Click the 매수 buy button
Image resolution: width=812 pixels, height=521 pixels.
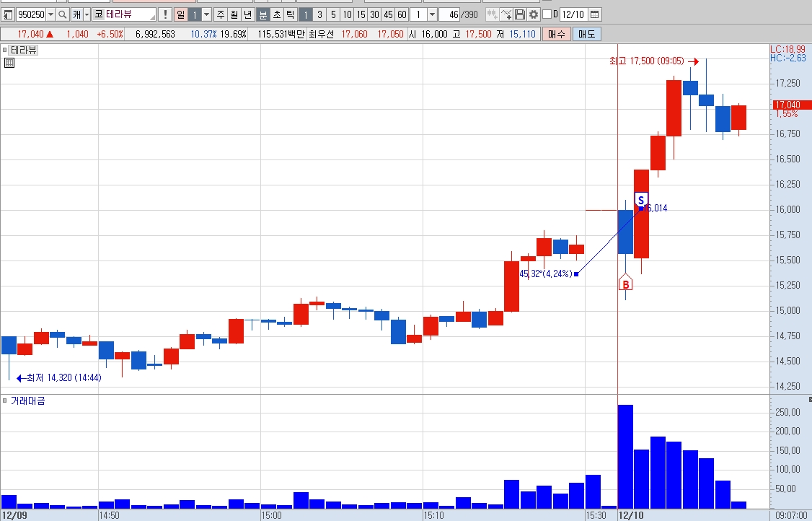click(x=557, y=34)
